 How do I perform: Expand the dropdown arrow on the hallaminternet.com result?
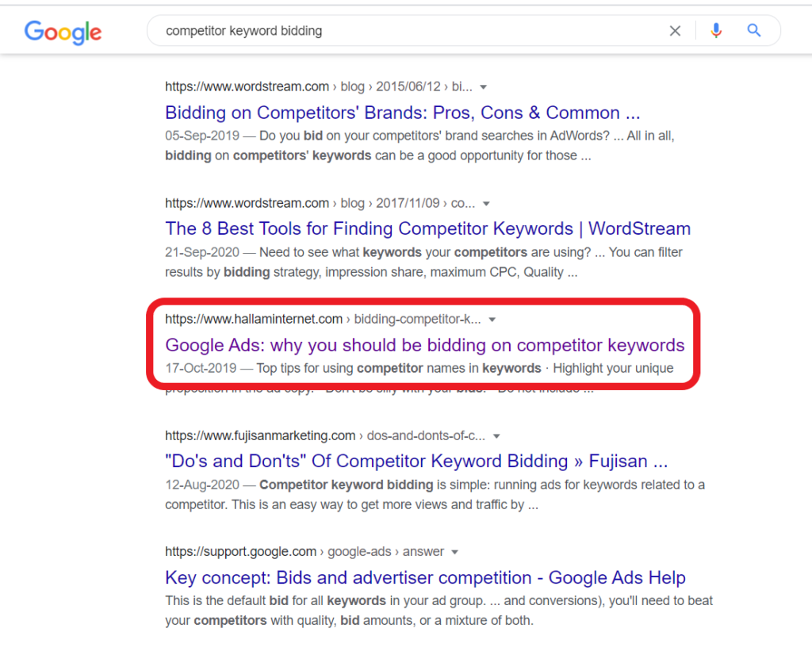[492, 319]
